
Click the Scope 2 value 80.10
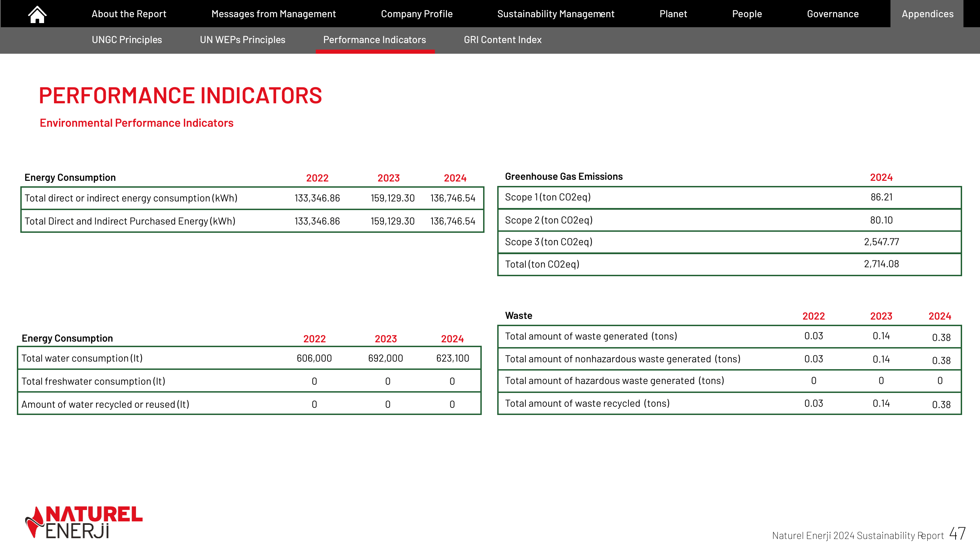[x=882, y=220]
